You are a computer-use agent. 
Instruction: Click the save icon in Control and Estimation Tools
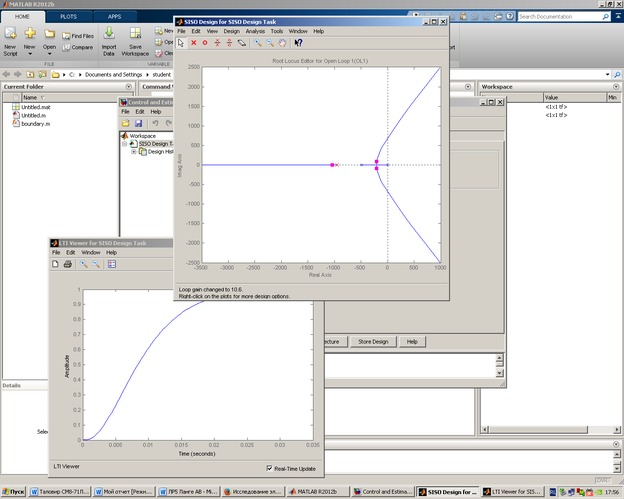138,123
